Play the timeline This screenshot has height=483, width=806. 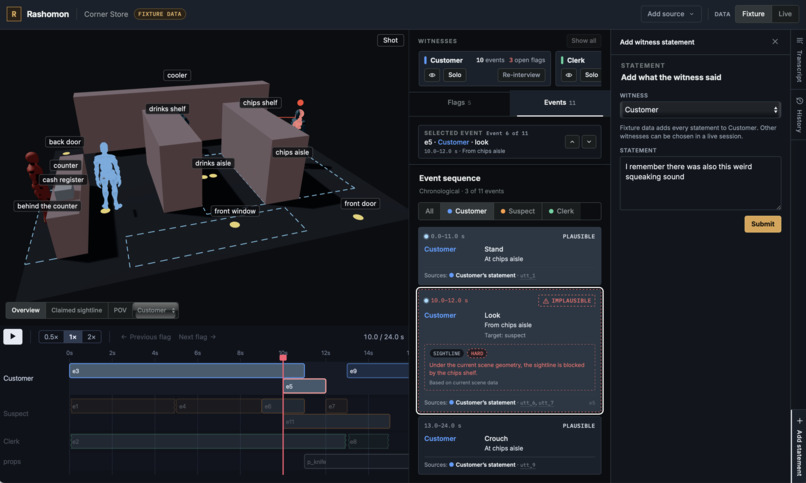pyautogui.click(x=13, y=337)
